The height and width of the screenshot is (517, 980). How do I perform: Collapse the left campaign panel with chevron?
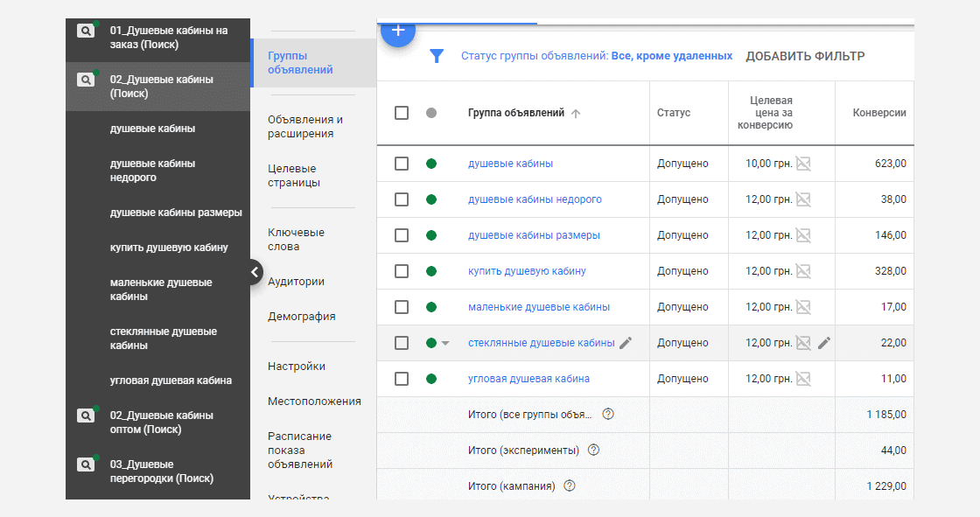coord(255,272)
